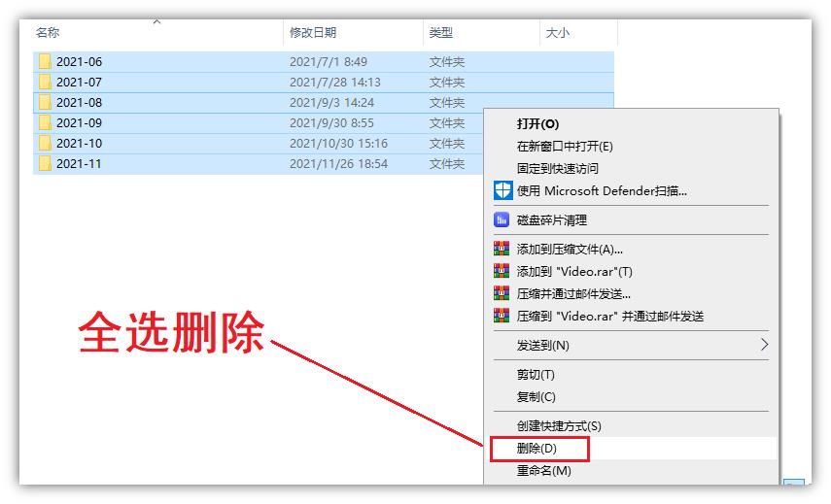Select 磁盘碎片清理 menu entry
This screenshot has width=831, height=504.
[x=552, y=220]
